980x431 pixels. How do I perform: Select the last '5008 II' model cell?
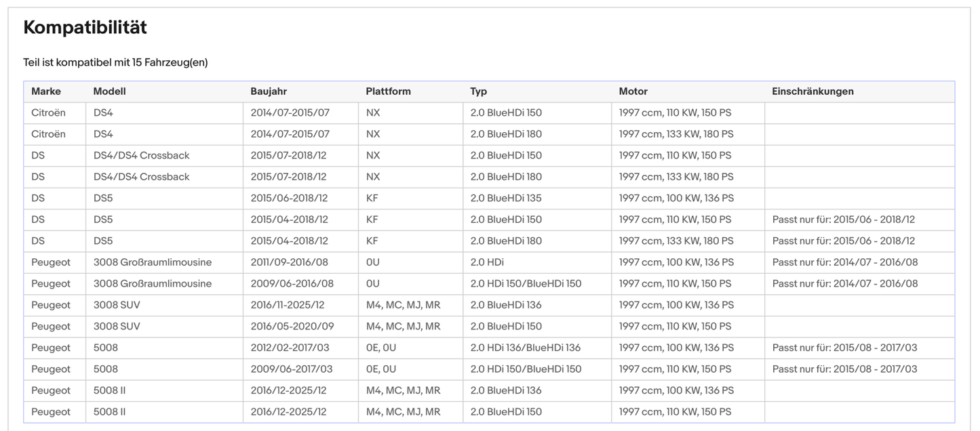tap(109, 412)
